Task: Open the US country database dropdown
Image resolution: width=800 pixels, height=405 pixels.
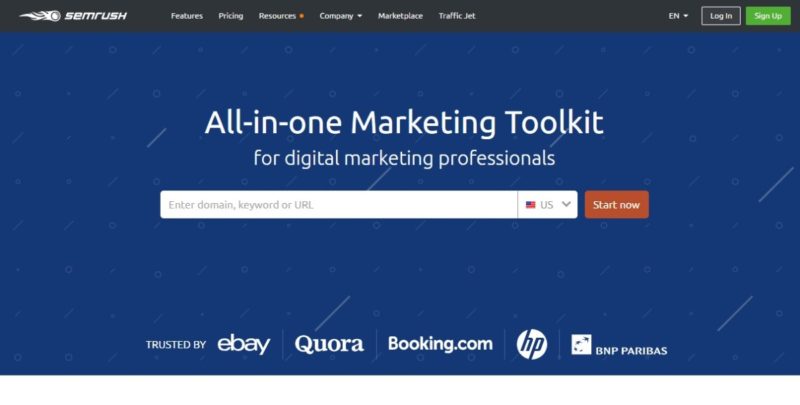Action: 547,205
